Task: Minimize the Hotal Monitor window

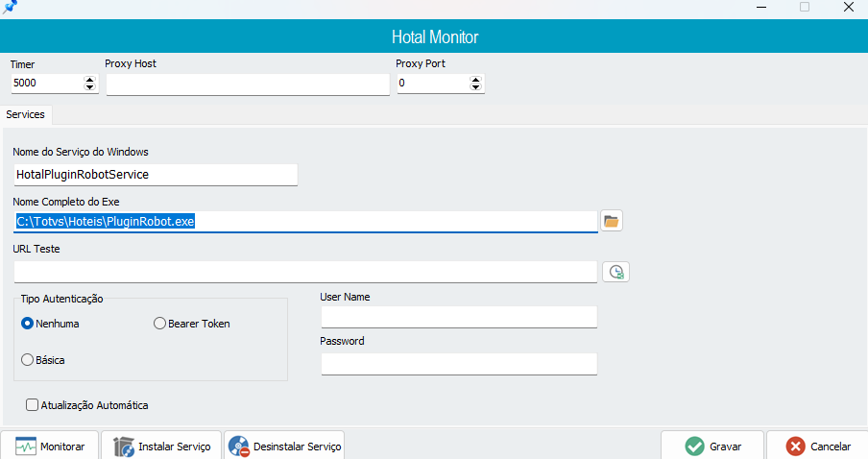Action: [x=761, y=7]
